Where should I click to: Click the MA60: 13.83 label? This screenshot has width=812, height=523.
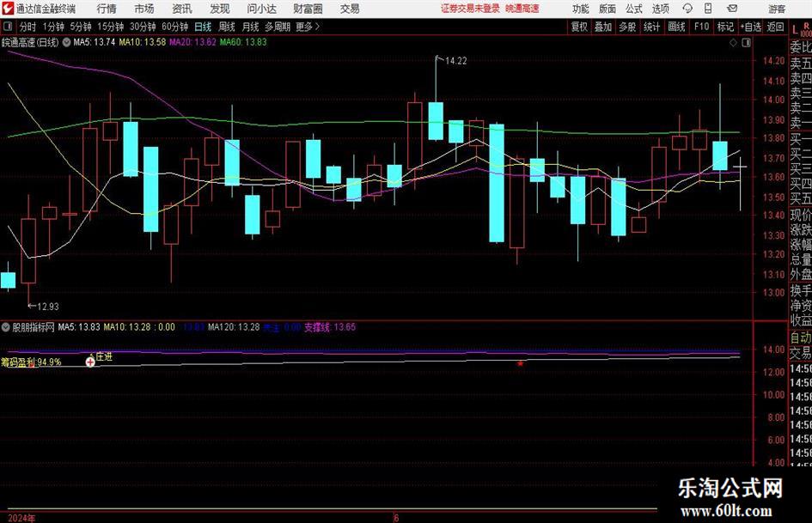click(243, 42)
